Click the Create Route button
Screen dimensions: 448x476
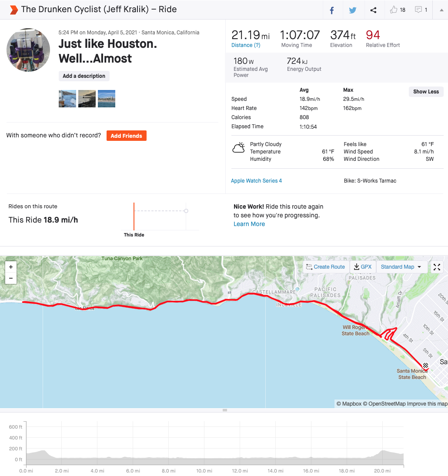[325, 267]
